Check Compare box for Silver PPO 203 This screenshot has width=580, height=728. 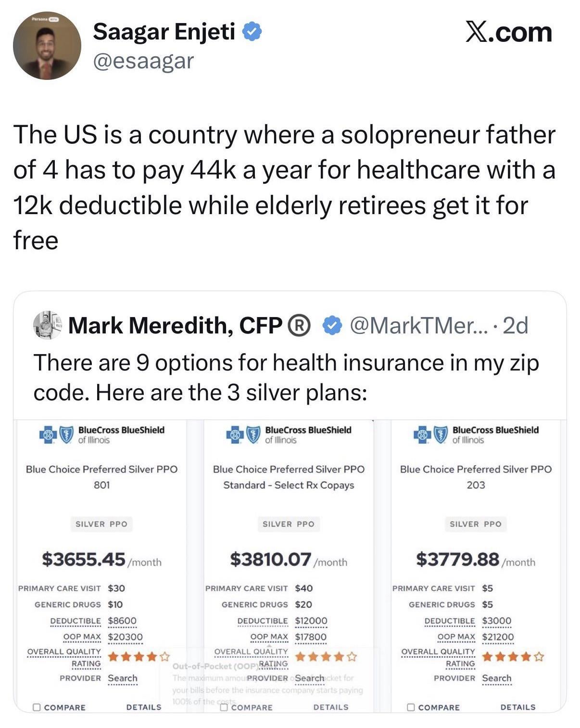[411, 707]
